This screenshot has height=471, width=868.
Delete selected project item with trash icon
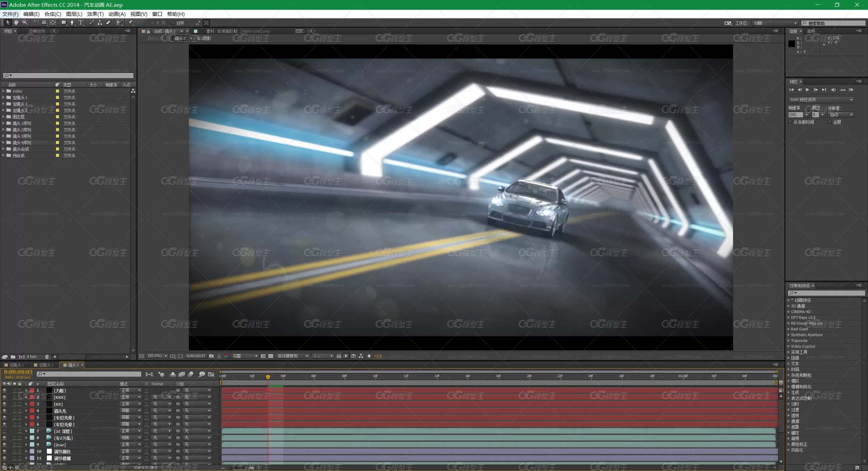tap(47, 356)
